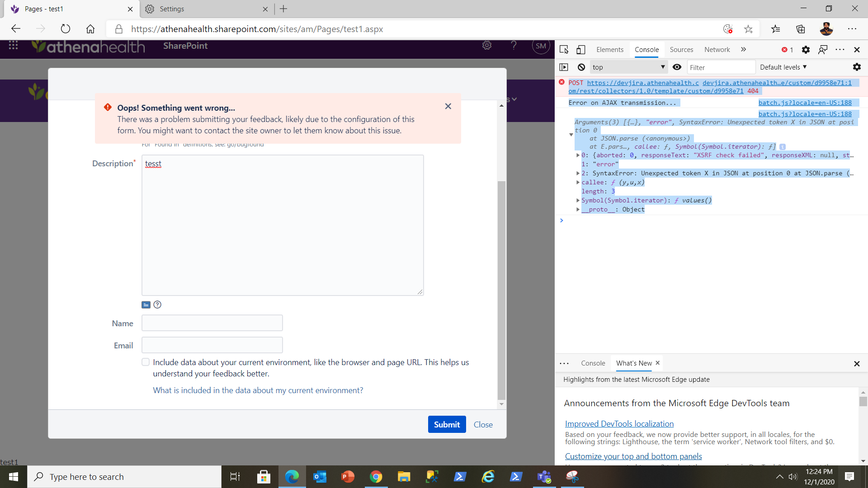Submit the feedback form

[x=447, y=424]
